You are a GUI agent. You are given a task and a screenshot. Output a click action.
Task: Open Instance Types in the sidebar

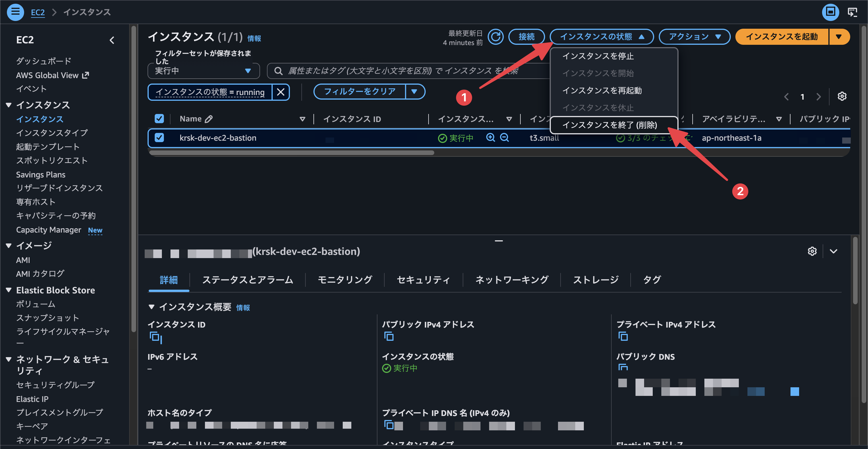tap(52, 133)
